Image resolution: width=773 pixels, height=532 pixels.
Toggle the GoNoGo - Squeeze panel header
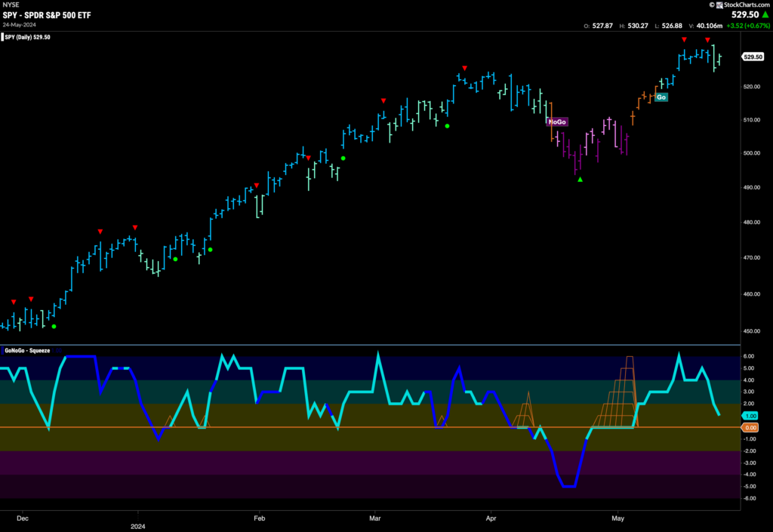(26, 351)
